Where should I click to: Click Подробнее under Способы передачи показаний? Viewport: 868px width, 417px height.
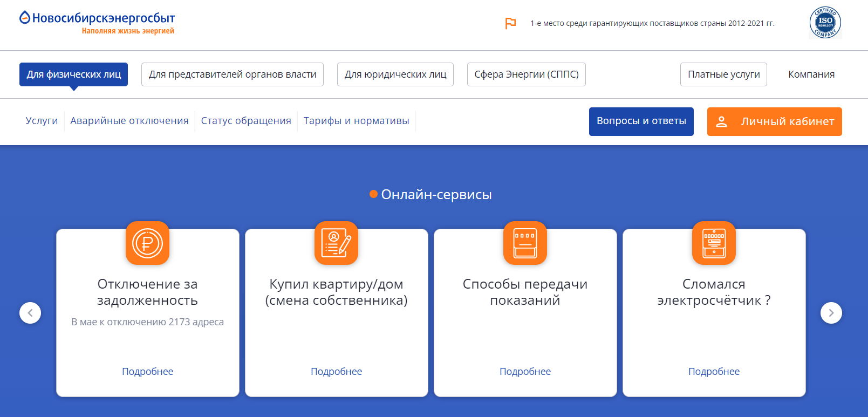pyautogui.click(x=525, y=372)
